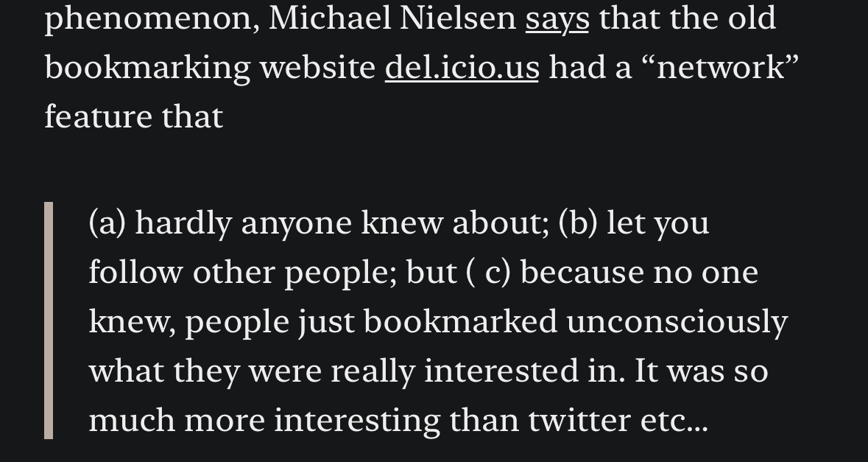Click the word "bookmarking" before website
The height and width of the screenshot is (462, 868).
pos(147,68)
